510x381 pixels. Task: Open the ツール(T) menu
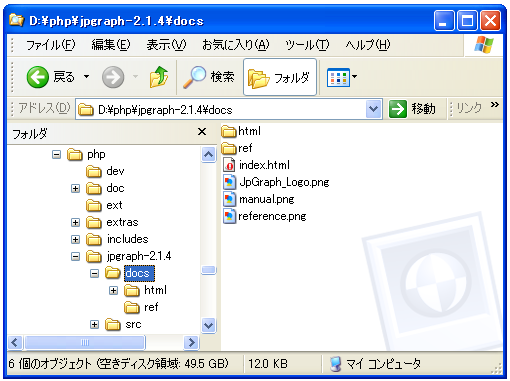coord(307,45)
